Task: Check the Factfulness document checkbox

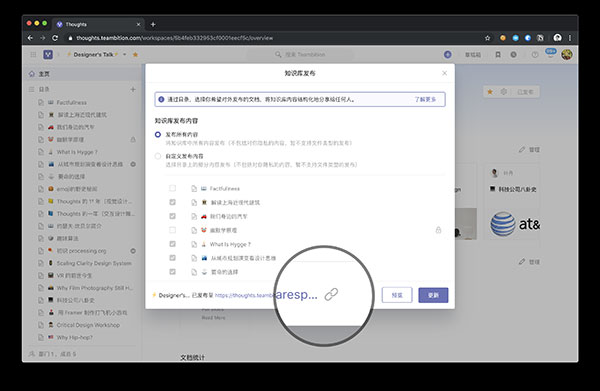Action: (x=173, y=188)
